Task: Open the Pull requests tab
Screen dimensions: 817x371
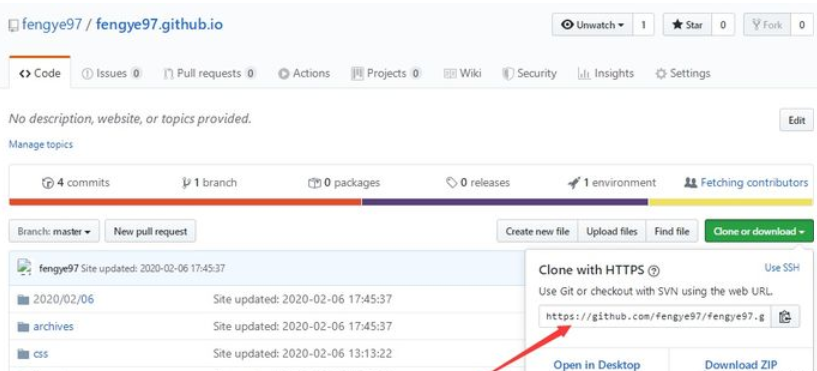Action: pyautogui.click(x=209, y=73)
